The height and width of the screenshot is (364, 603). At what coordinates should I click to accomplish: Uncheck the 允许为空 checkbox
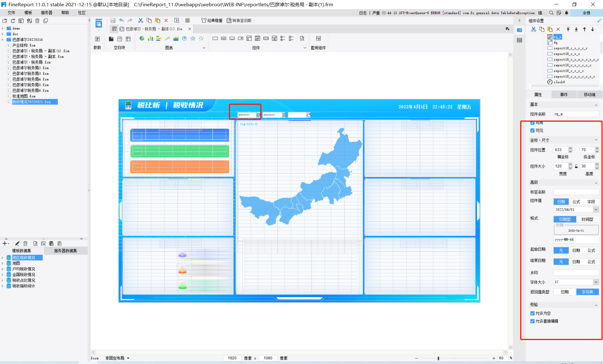pos(532,313)
